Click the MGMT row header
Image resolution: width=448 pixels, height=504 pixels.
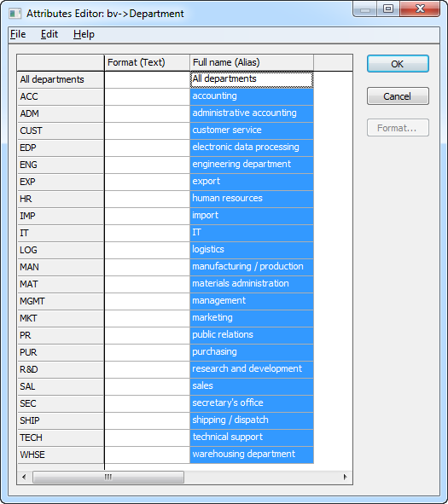[61, 301]
